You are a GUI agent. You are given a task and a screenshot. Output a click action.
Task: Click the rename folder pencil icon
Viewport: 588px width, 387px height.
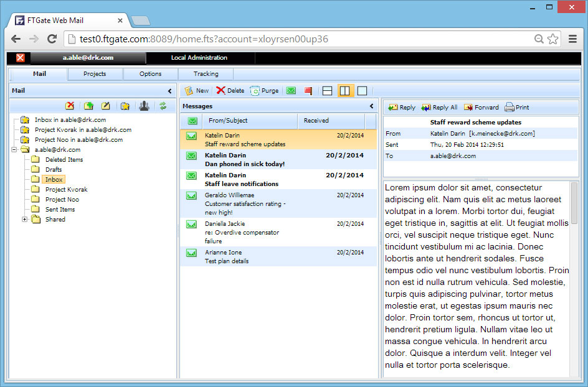coord(106,106)
